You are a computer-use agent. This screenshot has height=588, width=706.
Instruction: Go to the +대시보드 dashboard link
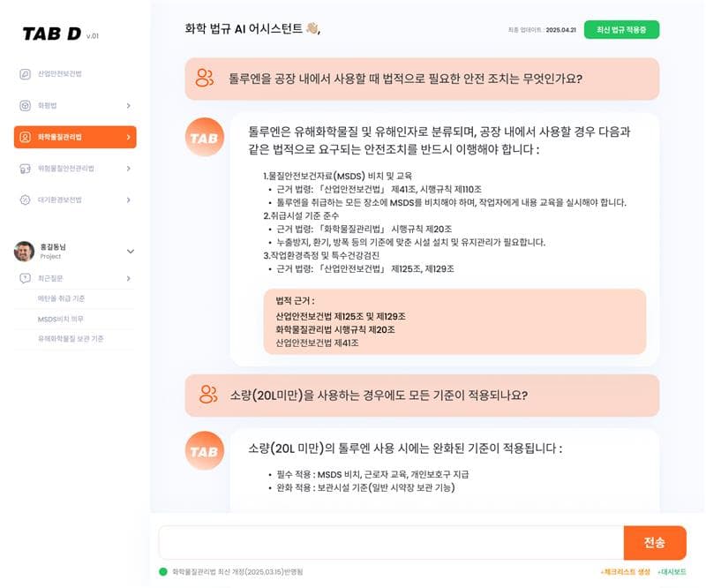point(671,572)
